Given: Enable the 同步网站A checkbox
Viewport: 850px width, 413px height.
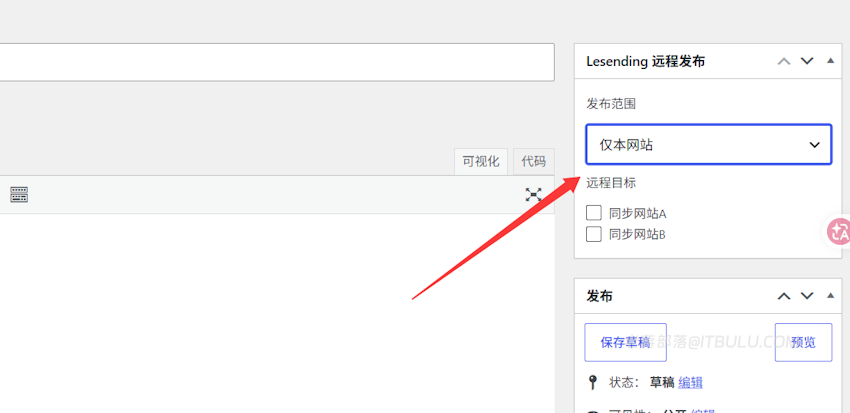Looking at the screenshot, I should [594, 213].
